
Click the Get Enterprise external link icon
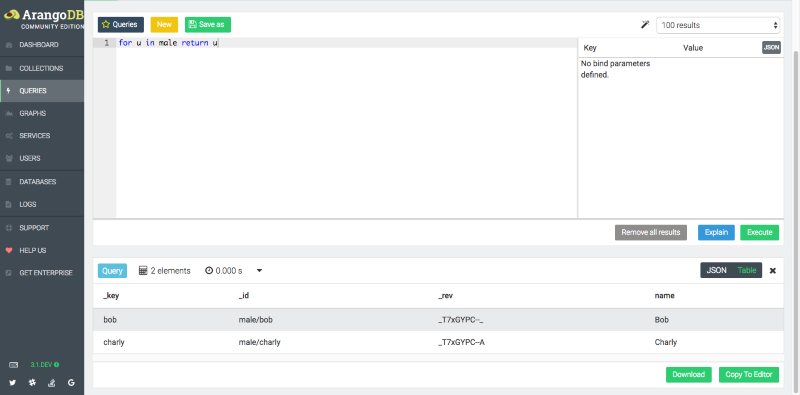[x=9, y=273]
